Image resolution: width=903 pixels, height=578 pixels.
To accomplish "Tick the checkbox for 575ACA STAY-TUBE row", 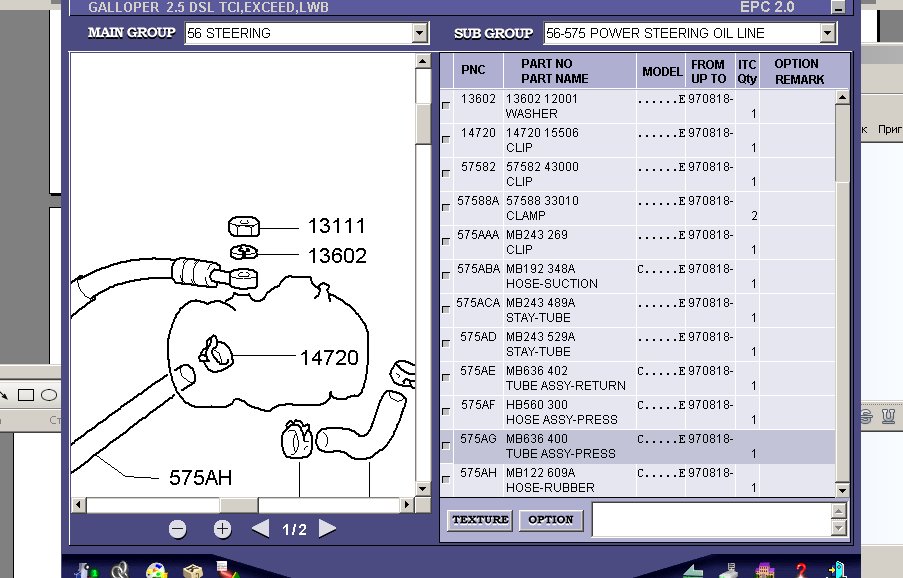I will click(446, 309).
